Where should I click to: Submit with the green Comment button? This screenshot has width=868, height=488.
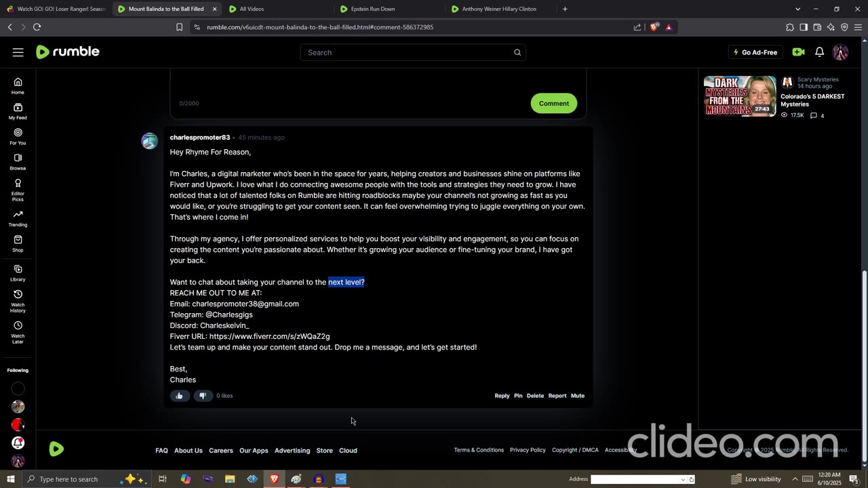(554, 104)
